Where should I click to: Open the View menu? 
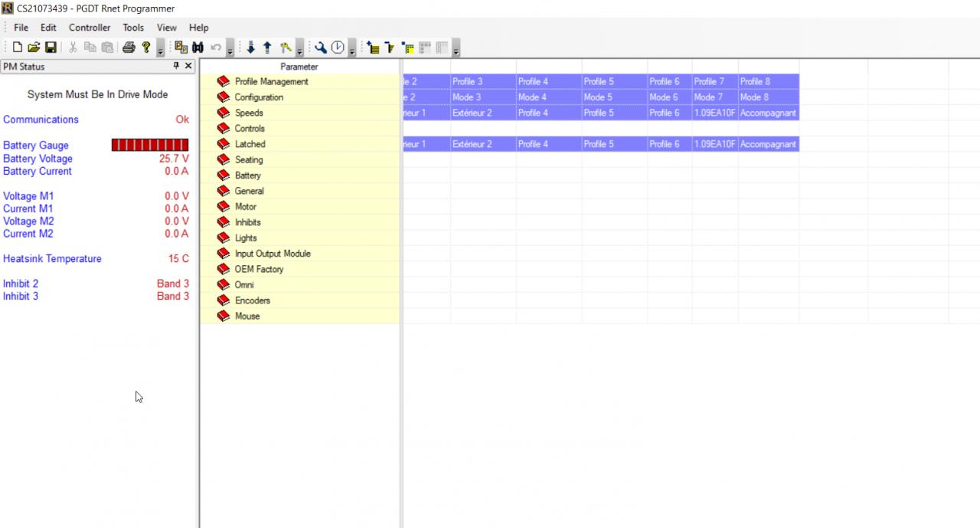[x=166, y=28]
